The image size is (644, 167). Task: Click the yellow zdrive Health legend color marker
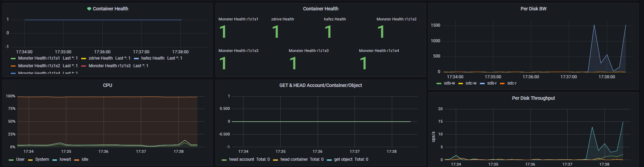[x=84, y=59]
